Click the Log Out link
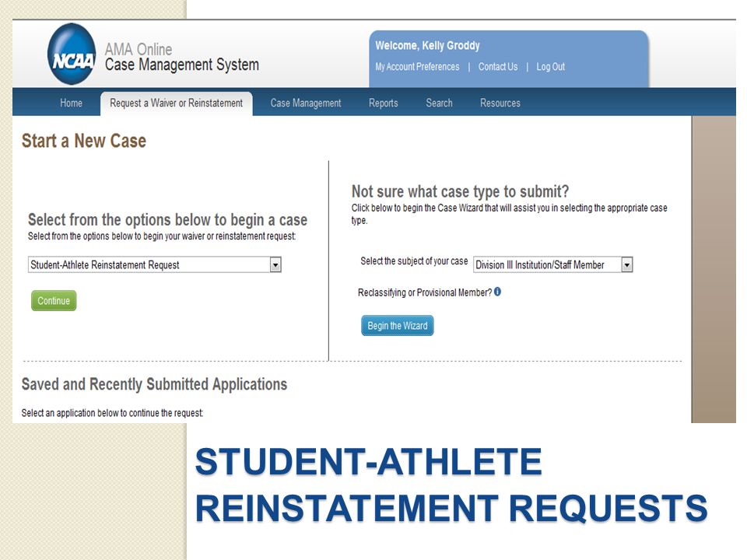 [551, 67]
